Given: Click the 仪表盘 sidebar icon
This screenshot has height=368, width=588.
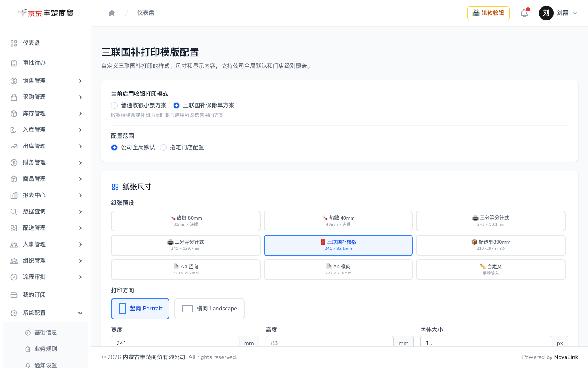Looking at the screenshot, I should pos(14,43).
